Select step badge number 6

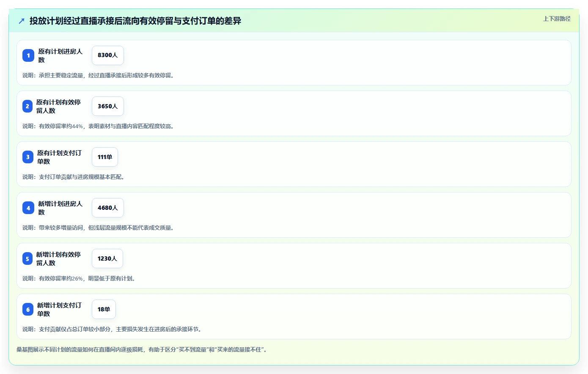[28, 309]
